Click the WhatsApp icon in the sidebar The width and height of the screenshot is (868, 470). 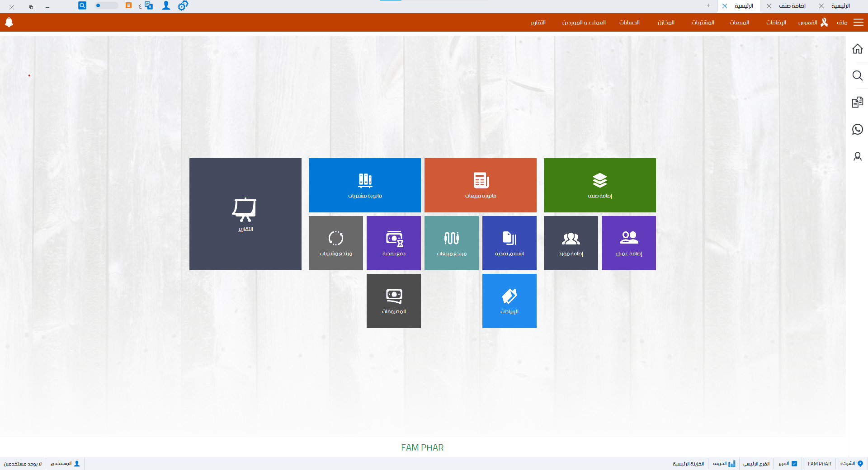[857, 130]
